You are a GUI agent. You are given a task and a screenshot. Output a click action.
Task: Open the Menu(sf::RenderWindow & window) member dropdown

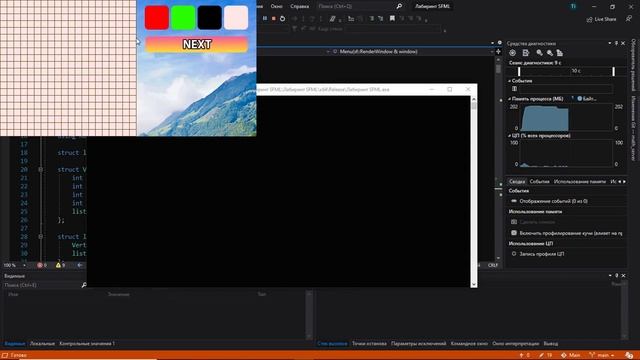click(x=410, y=52)
